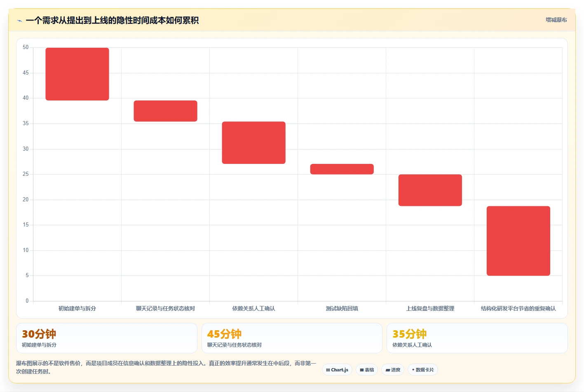The image size is (584, 392).
Task: Click the red bar for 初始建单与拆分
Action: coord(77,74)
